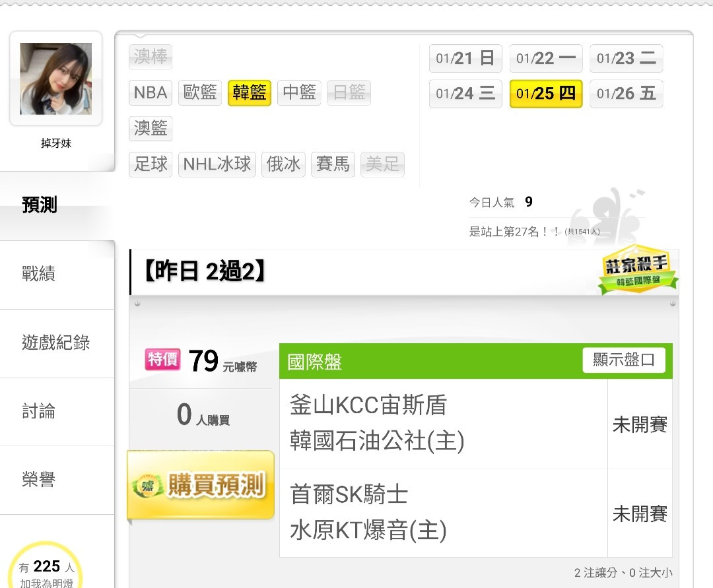Image resolution: width=713 pixels, height=588 pixels.
Task: Select date 01/21 日
Action: point(465,58)
